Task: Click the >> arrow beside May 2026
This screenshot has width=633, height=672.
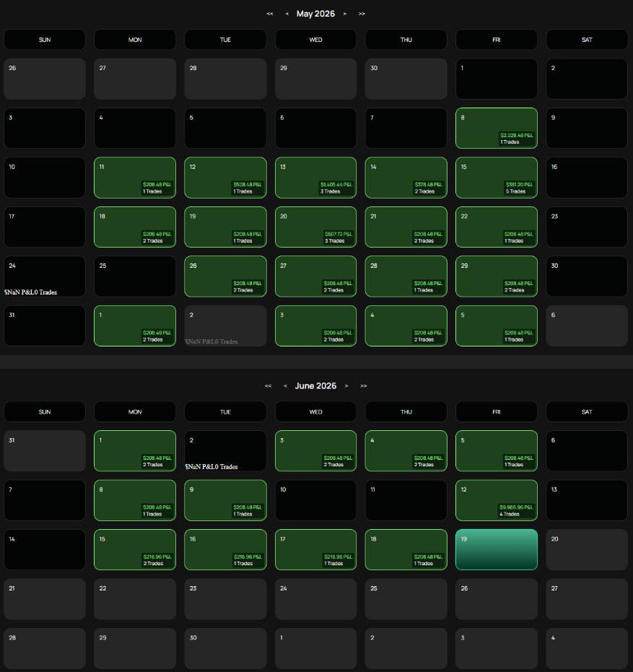Action: point(362,14)
